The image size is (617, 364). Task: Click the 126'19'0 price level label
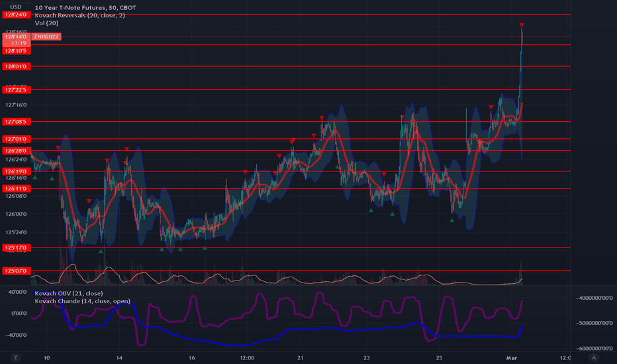(x=16, y=171)
